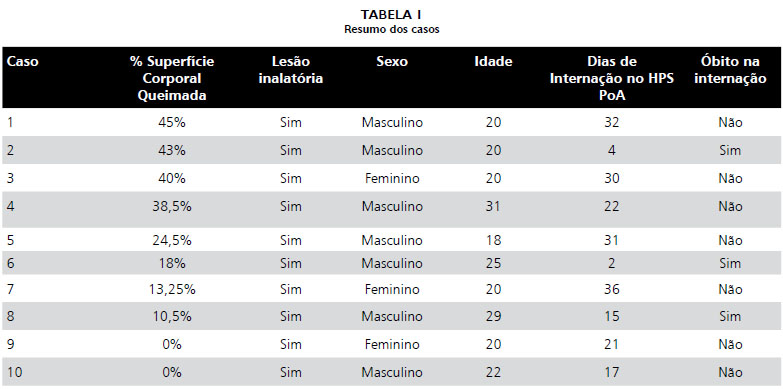
Task: Select the Dias de Internação header
Action: coord(612,78)
